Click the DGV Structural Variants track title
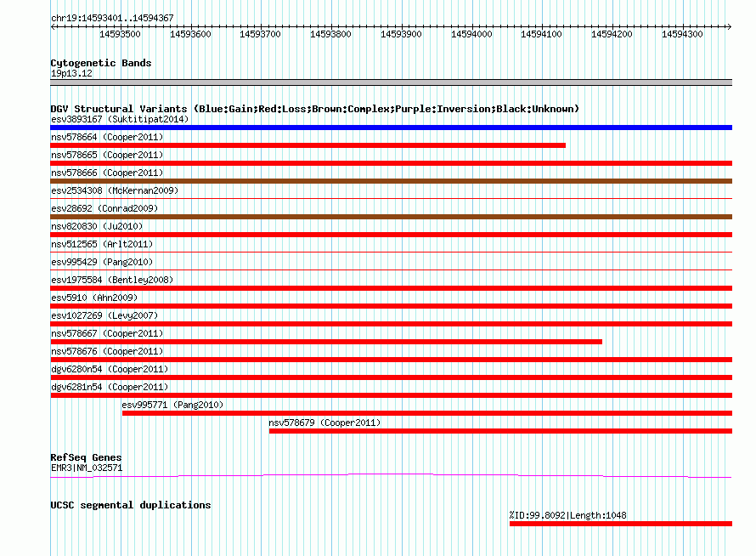The height and width of the screenshot is (556, 756). (315, 109)
